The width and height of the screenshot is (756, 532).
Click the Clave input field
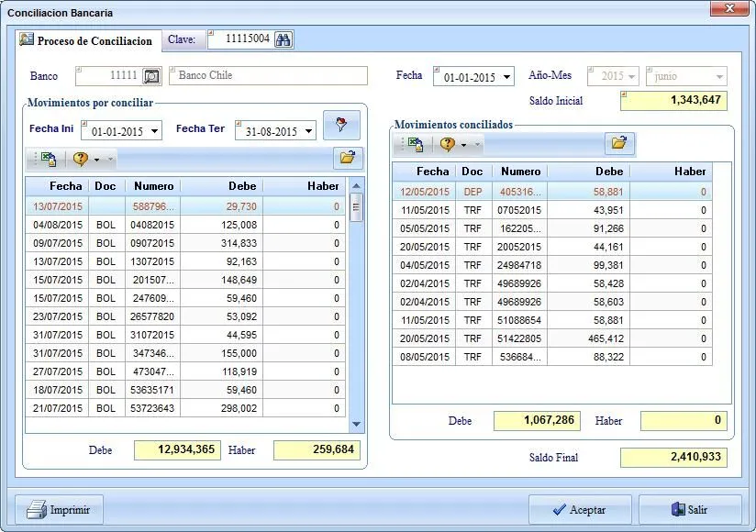point(240,39)
